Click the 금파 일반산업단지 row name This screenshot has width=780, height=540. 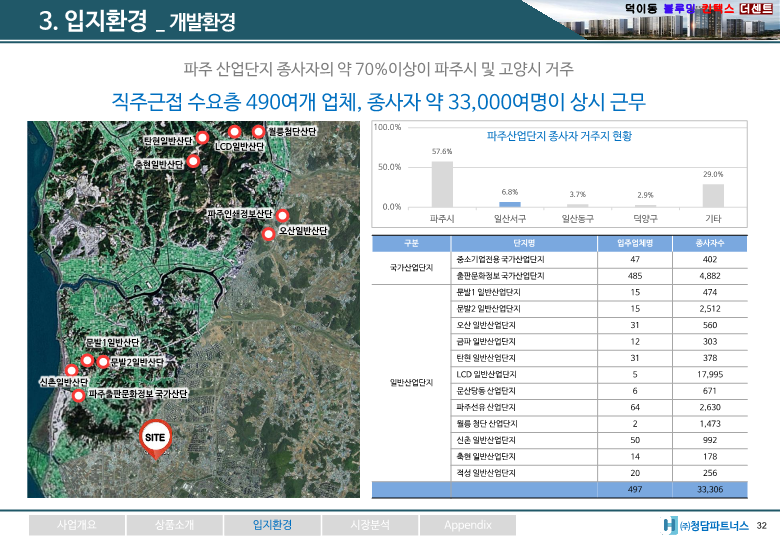pyautogui.click(x=486, y=342)
